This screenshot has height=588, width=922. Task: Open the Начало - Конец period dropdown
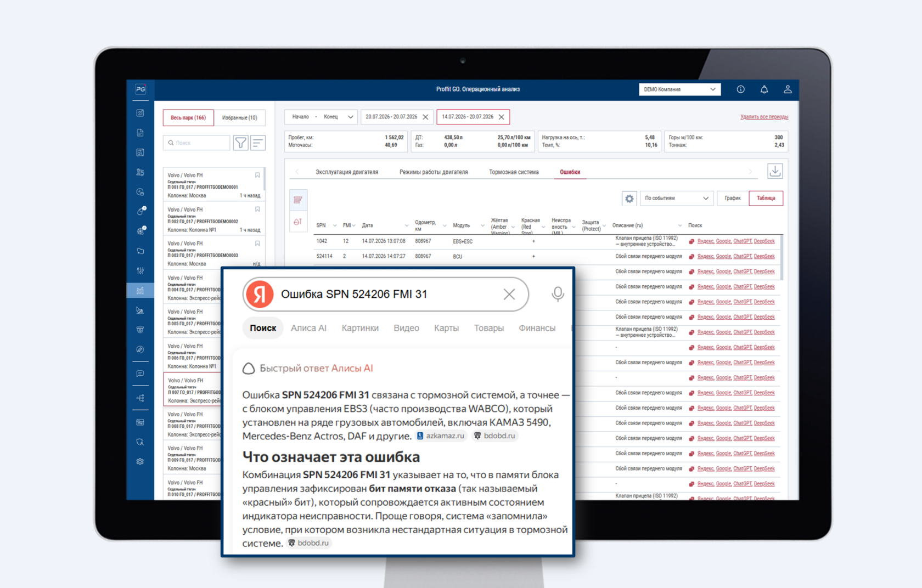[x=321, y=117]
